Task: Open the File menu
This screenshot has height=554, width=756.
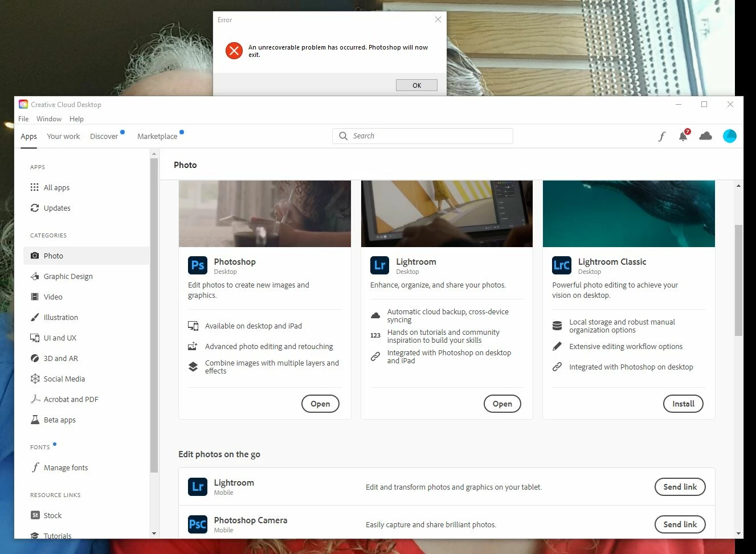Action: 23,119
